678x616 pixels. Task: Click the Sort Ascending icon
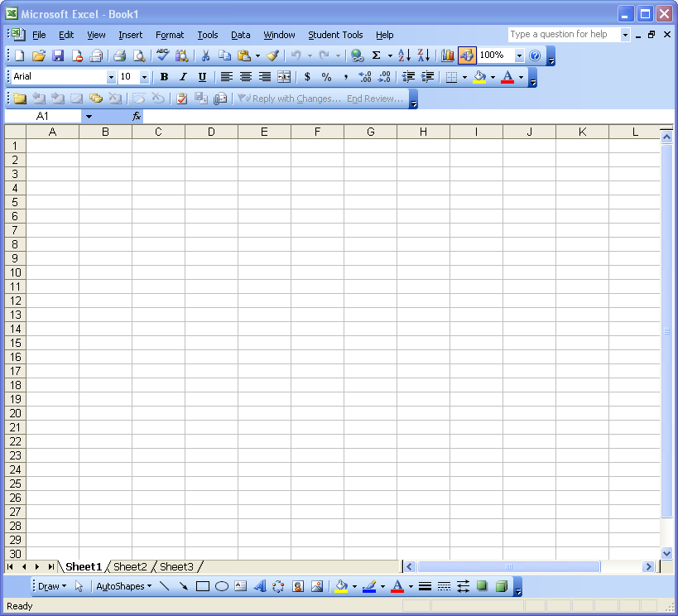(x=404, y=55)
